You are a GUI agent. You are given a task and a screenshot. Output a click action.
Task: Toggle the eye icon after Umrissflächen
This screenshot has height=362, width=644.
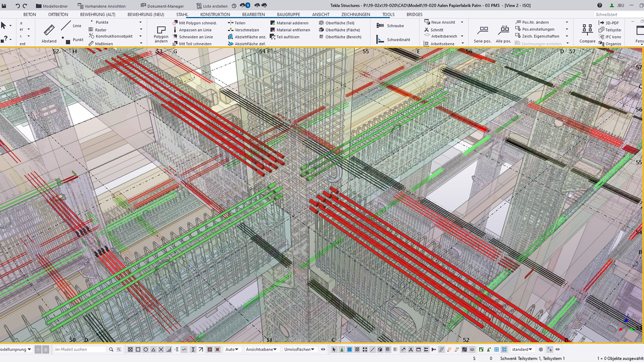tap(323, 350)
